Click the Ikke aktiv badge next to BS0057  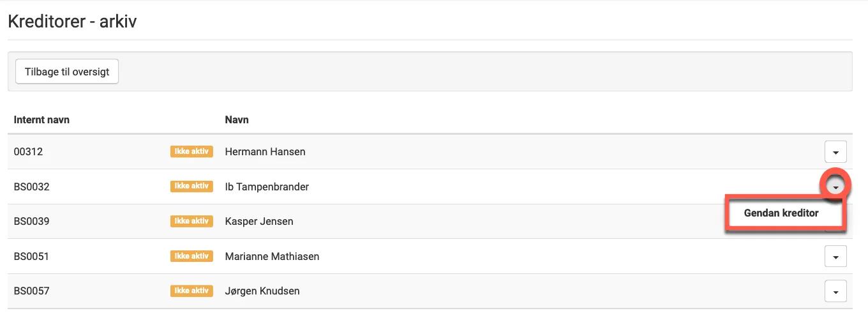(x=191, y=291)
